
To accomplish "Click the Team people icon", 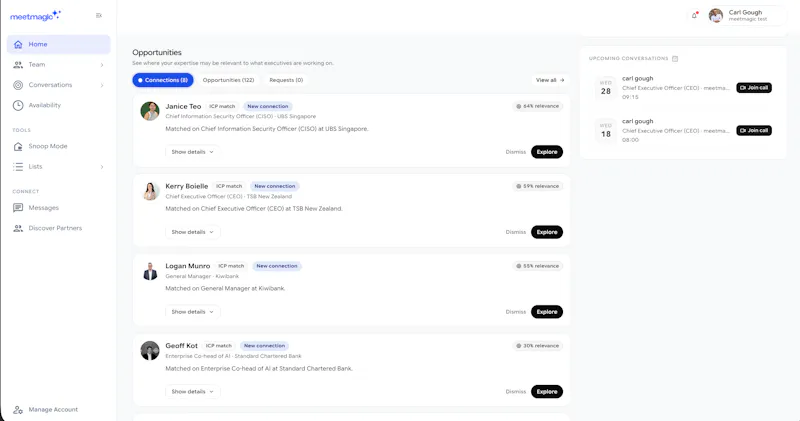I will (18, 65).
